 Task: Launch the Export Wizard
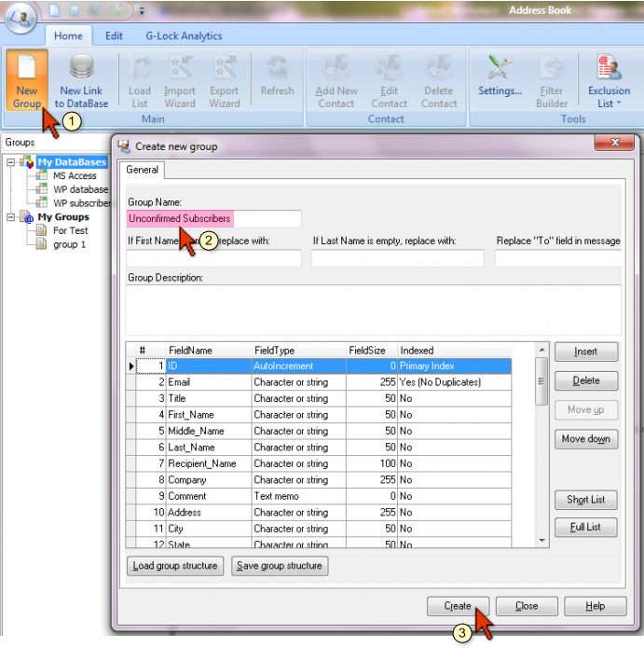tap(225, 81)
